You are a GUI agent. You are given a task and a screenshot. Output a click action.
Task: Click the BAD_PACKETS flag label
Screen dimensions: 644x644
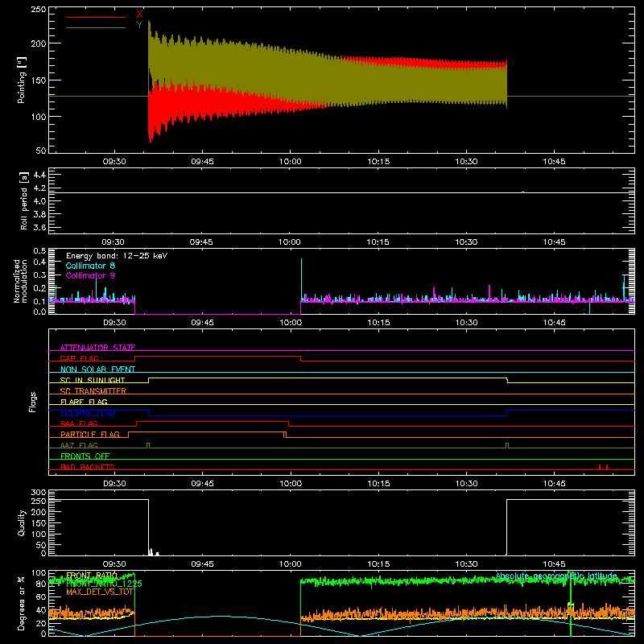coord(88,467)
